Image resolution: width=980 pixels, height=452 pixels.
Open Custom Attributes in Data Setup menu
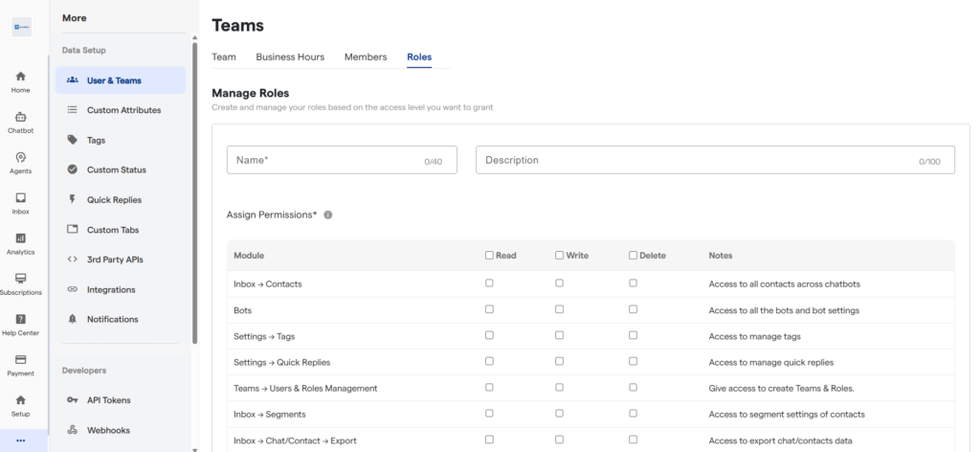(x=123, y=110)
